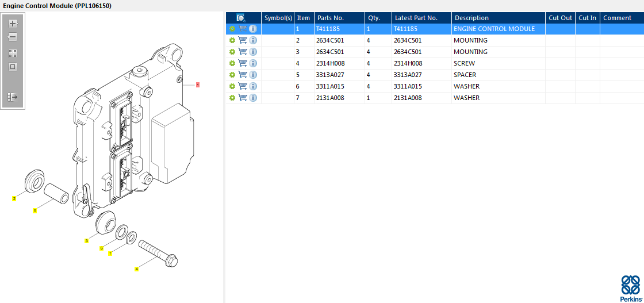Image resolution: width=644 pixels, height=303 pixels.
Task: Open info for item 3 MOUNTING
Action: coord(253,52)
